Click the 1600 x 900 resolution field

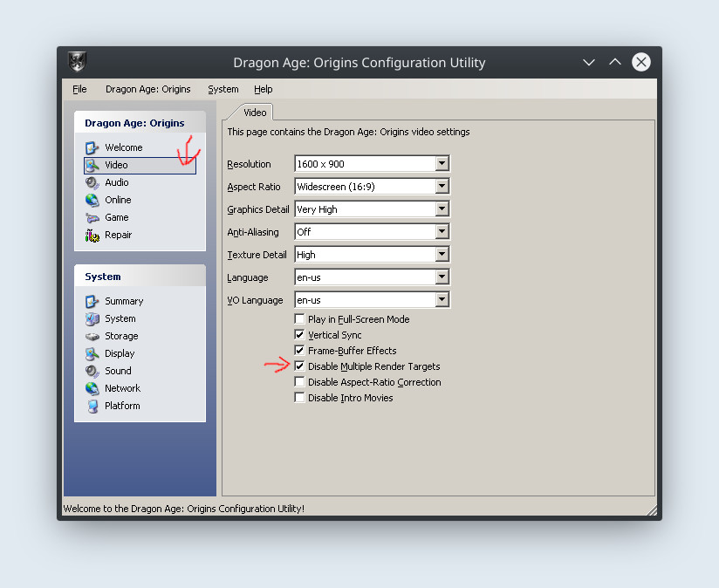coord(366,164)
